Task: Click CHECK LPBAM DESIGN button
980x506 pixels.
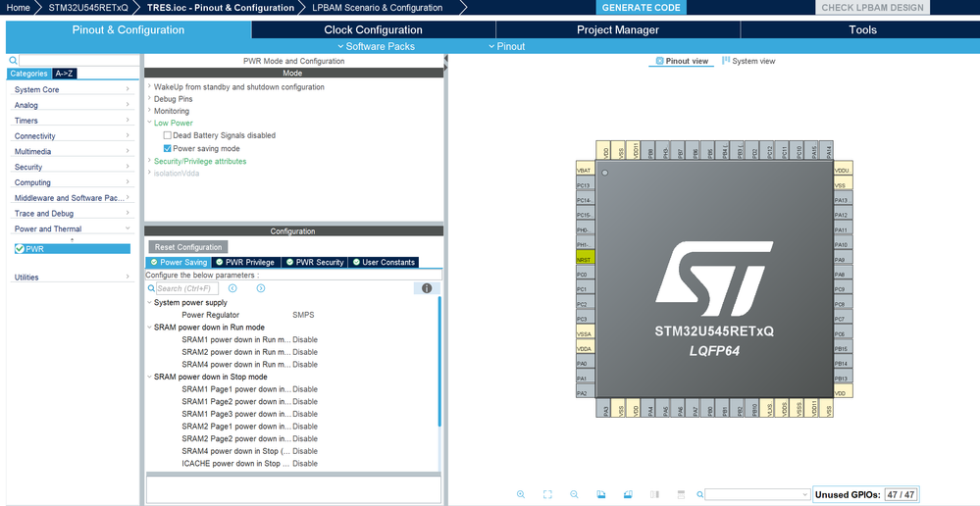Action: (872, 8)
